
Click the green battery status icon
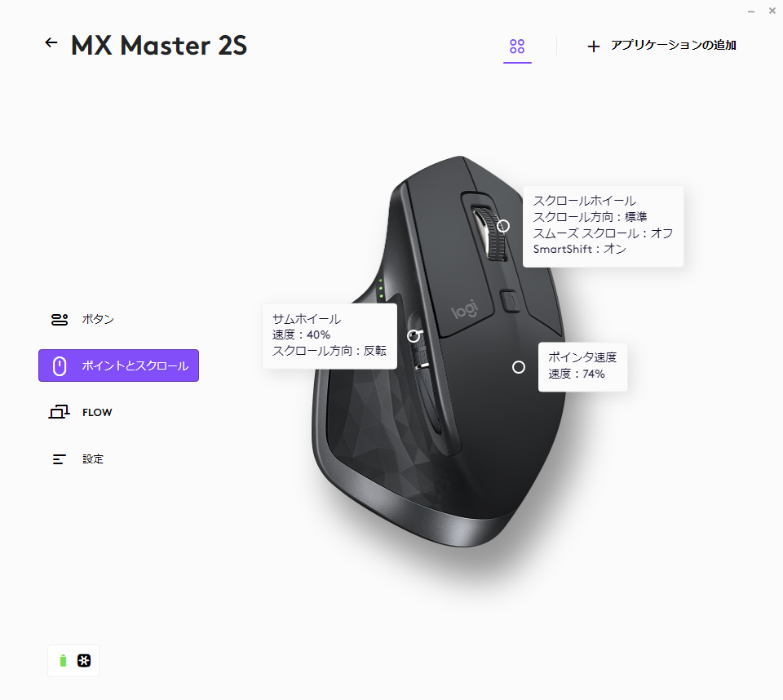click(63, 661)
